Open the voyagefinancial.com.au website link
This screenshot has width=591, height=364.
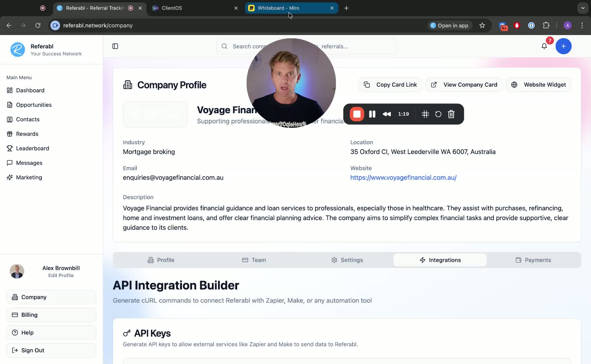pos(403,178)
